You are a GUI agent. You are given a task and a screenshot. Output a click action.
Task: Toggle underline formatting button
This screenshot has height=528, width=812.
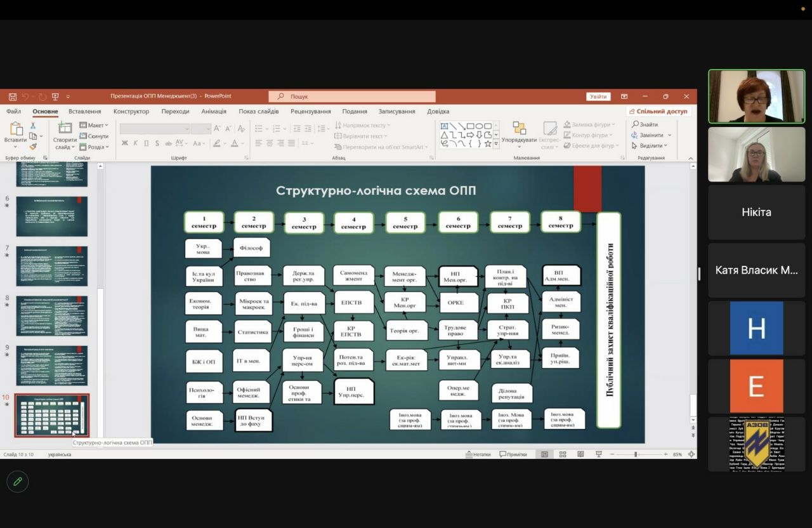[146, 143]
